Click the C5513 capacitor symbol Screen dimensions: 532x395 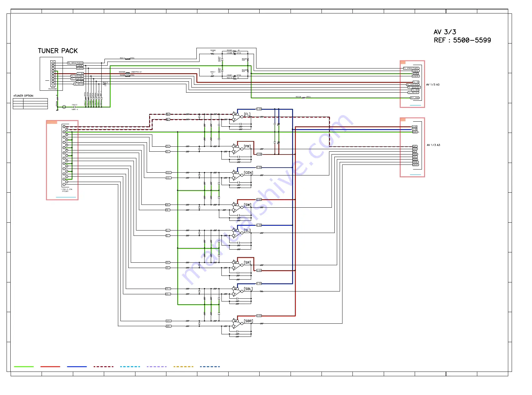pyautogui.click(x=74, y=107)
